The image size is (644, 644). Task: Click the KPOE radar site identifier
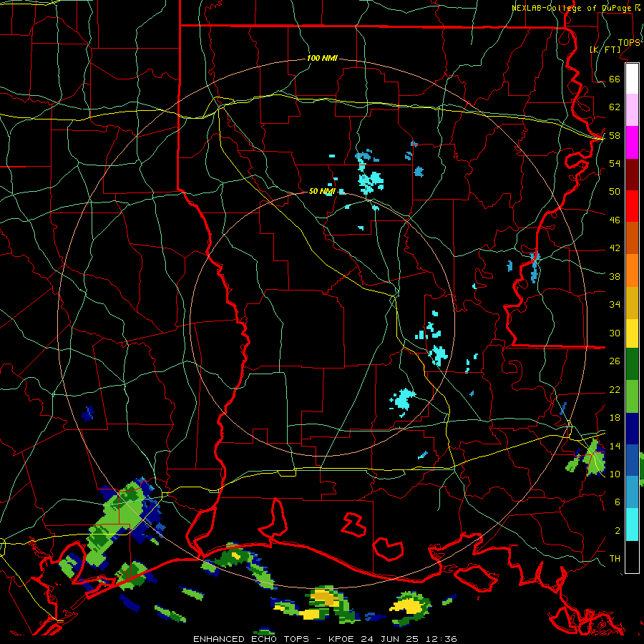343,639
